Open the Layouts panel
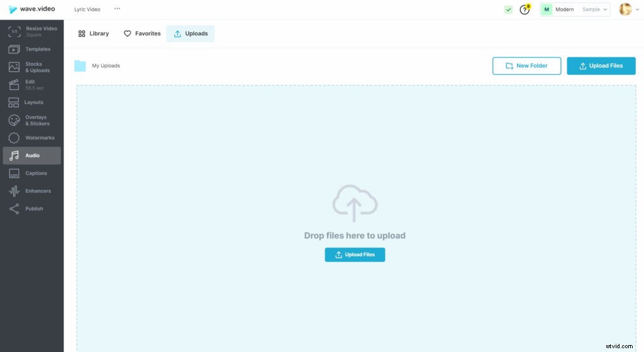Screen dimensions: 644x352 point(31,102)
